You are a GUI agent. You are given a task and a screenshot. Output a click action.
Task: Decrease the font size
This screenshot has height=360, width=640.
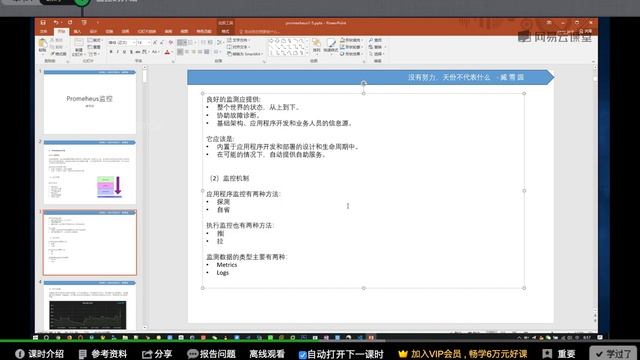coord(162,42)
